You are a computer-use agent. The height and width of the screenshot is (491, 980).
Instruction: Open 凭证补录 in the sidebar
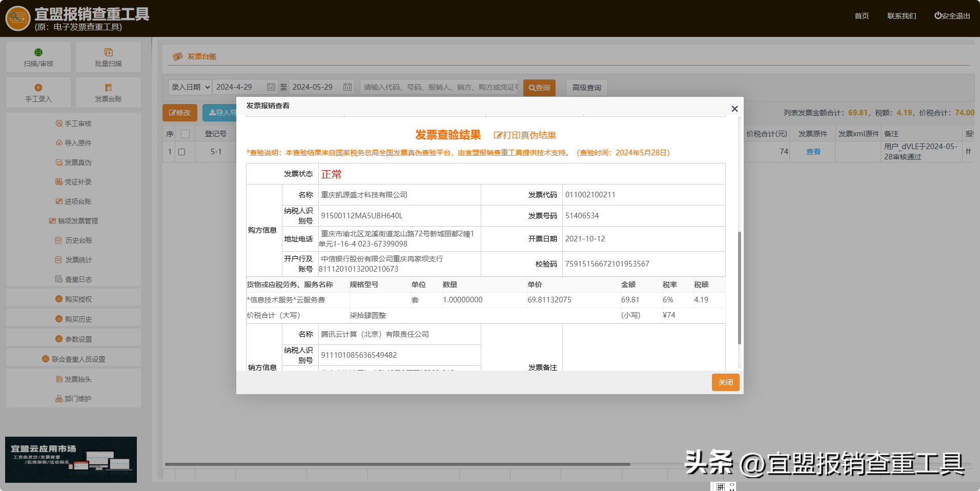point(73,182)
